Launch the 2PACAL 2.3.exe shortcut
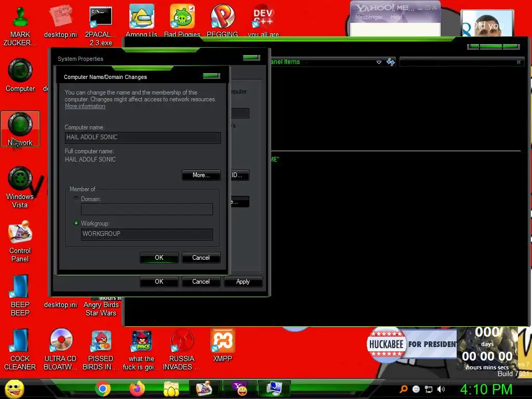This screenshot has width=532, height=399. click(101, 26)
